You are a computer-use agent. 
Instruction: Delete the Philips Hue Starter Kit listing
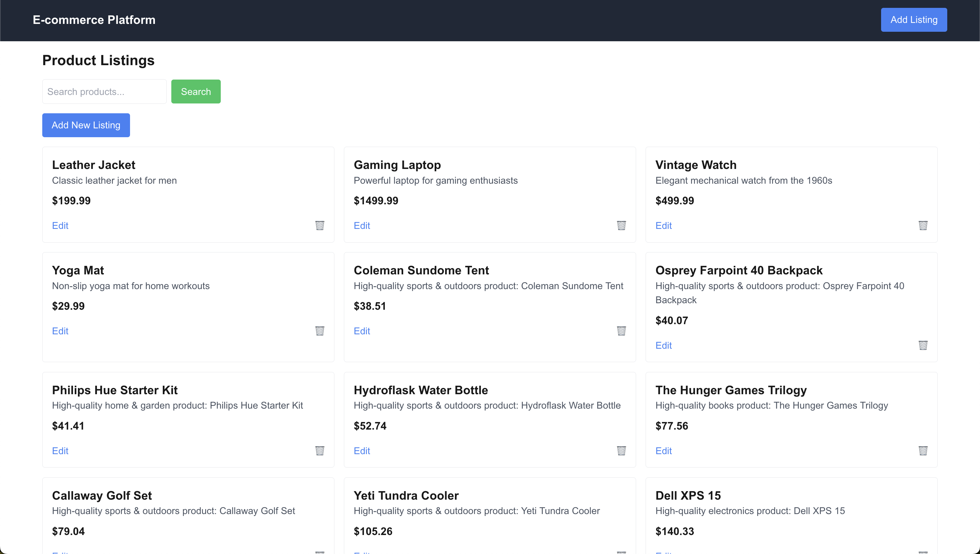[x=320, y=451]
